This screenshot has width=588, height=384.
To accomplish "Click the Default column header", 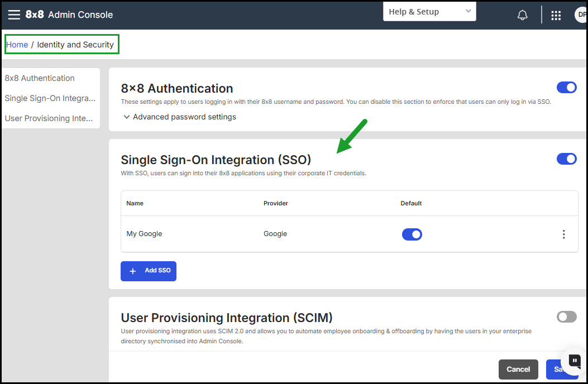I will [411, 203].
